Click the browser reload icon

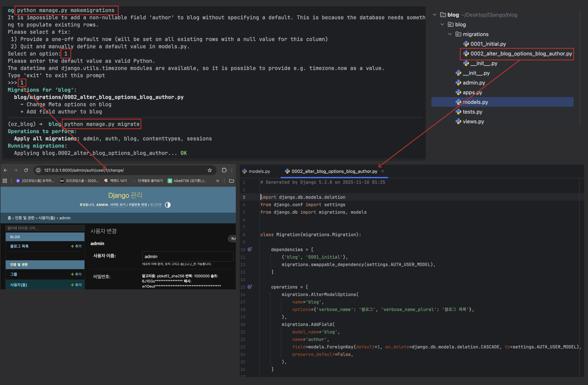click(x=26, y=170)
